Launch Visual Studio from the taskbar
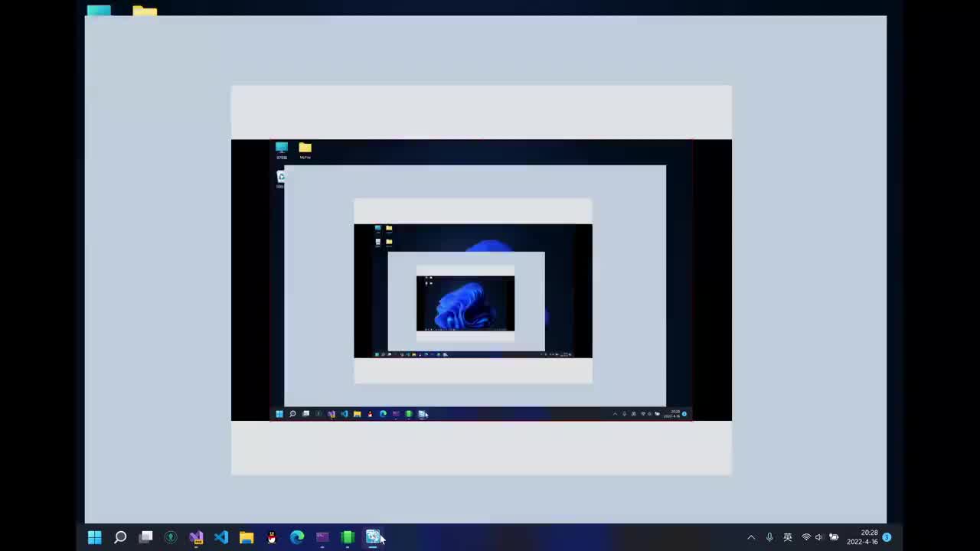Screen dimensions: 980x551 (x=196, y=537)
